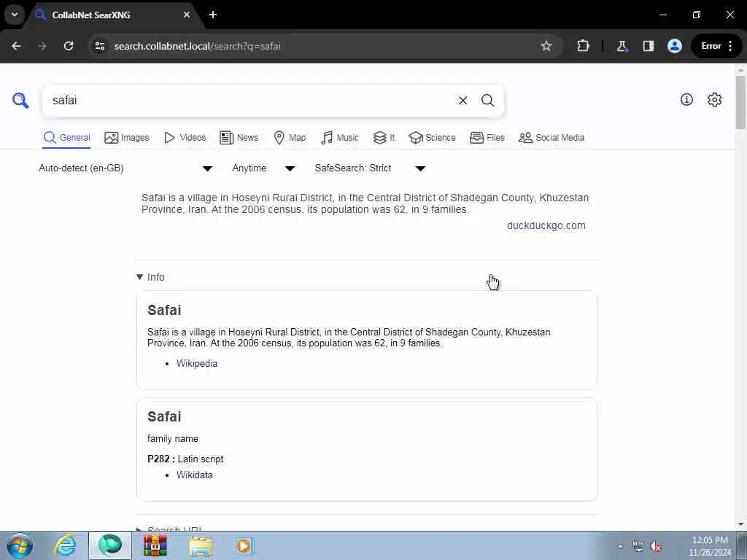Click the page vertical scrollbar thumb
747x560 pixels.
pos(740,102)
